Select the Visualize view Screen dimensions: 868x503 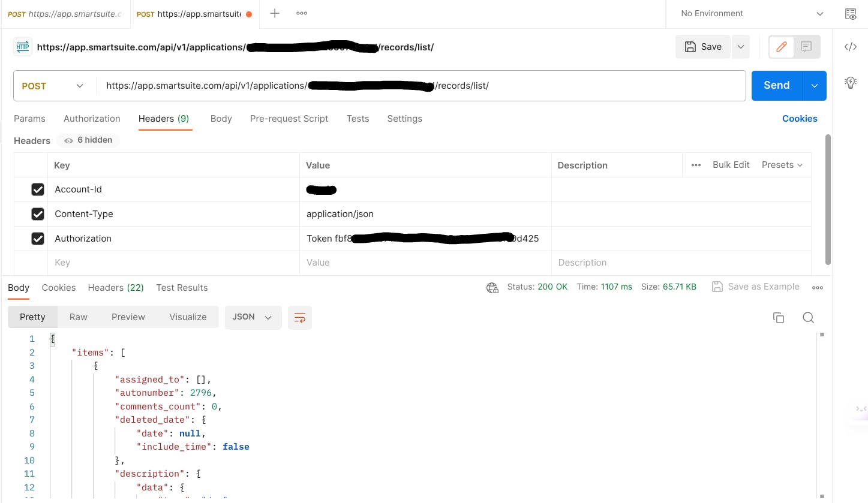tap(188, 317)
